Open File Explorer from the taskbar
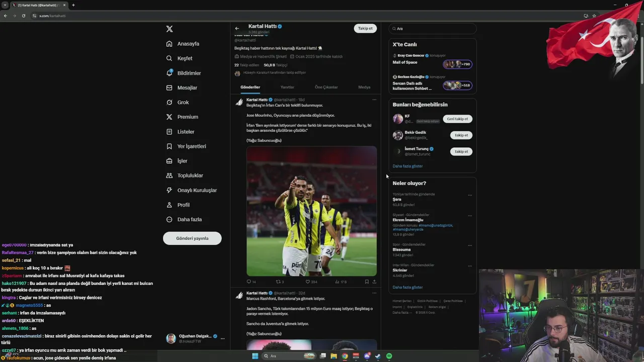Image resolution: width=644 pixels, height=362 pixels. coord(334,356)
